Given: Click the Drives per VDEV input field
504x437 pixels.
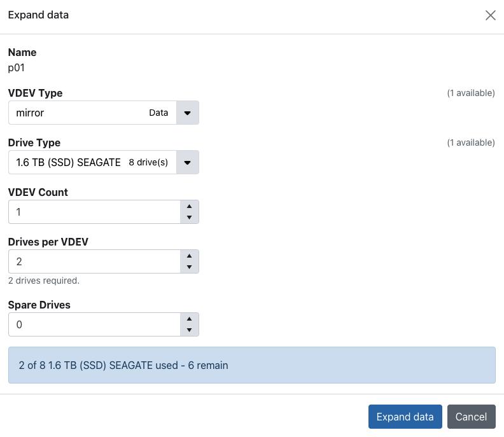Looking at the screenshot, I should (x=94, y=261).
